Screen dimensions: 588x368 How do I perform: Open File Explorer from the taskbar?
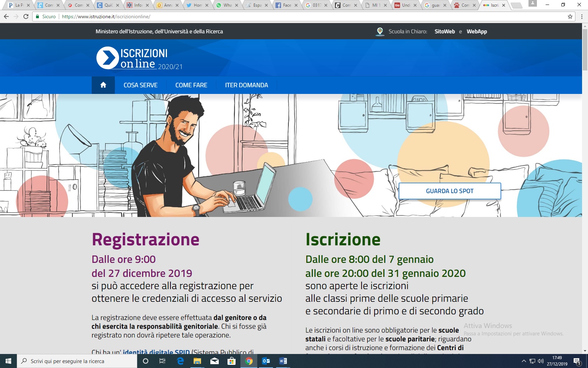[197, 361]
